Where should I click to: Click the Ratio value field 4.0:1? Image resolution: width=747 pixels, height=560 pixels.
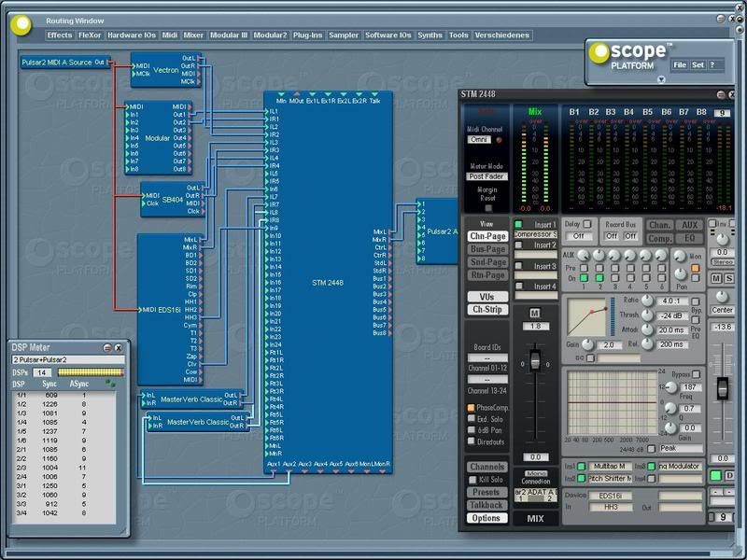pyautogui.click(x=672, y=301)
